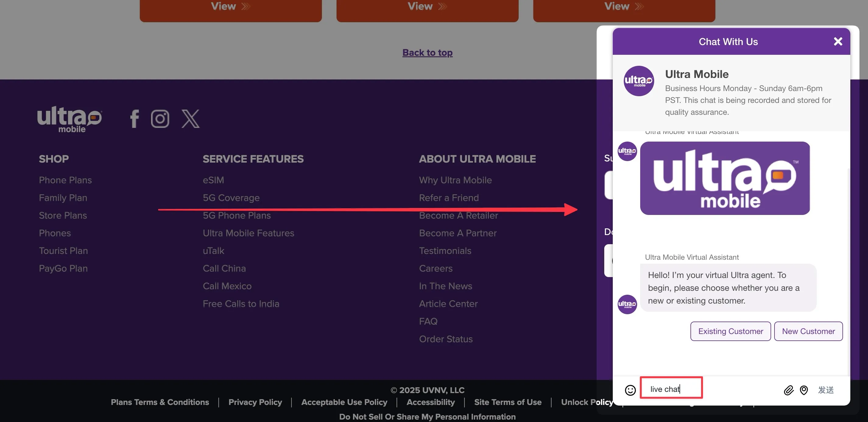The image size is (868, 422).
Task: Open Become A Retailer link
Action: [x=459, y=216]
